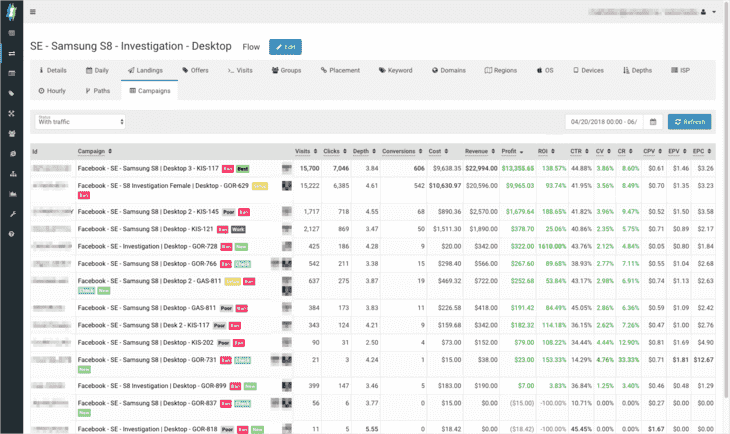The height and width of the screenshot is (434, 730).
Task: Open campaign Investigation Desktop GOR-728
Action: (x=147, y=246)
